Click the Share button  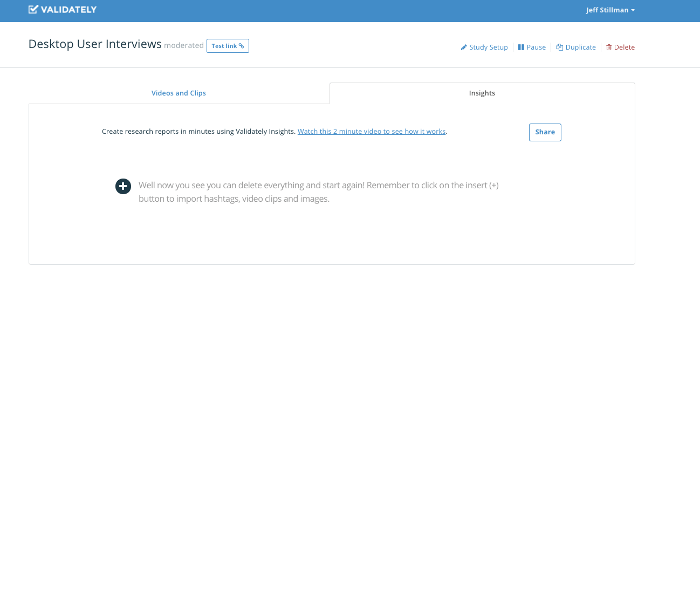point(545,132)
